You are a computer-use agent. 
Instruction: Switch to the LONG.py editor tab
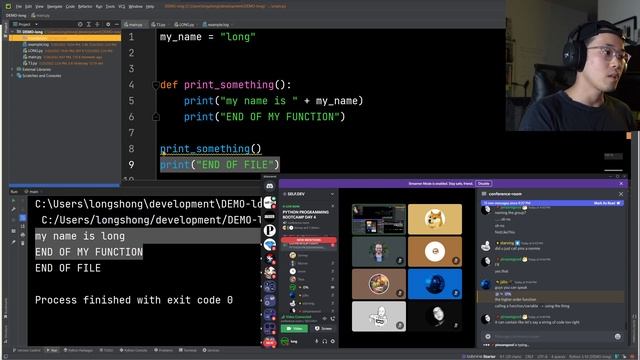184,24
